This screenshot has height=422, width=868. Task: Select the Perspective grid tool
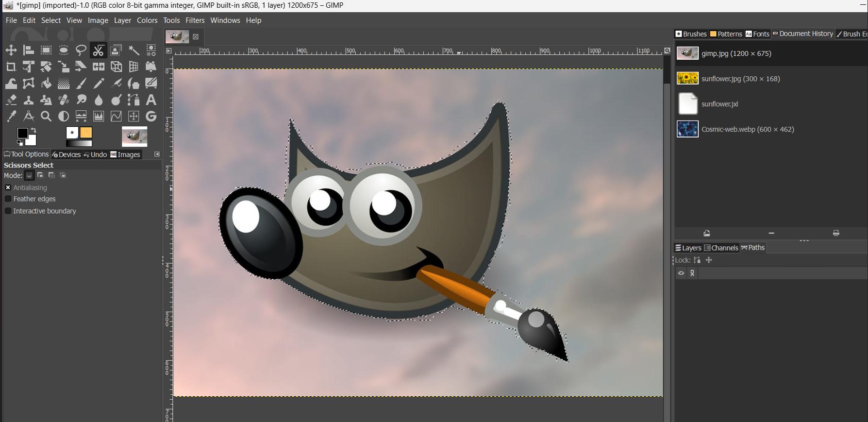[x=134, y=67]
